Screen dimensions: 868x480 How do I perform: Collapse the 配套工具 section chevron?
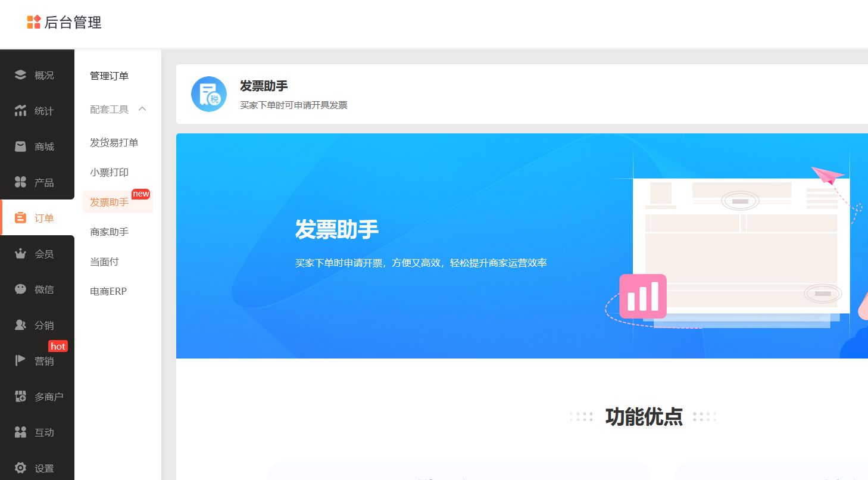[x=142, y=109]
